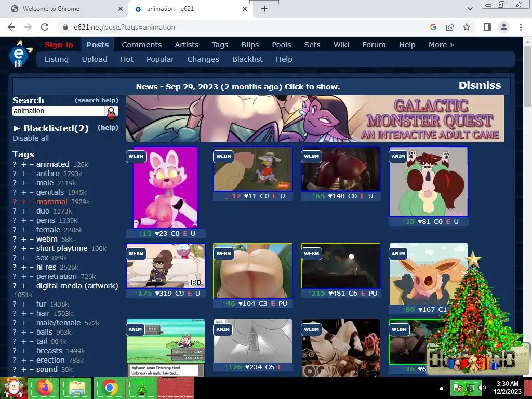
Task: Add the 'hi res' tag with its plus sign
Action: point(24,268)
